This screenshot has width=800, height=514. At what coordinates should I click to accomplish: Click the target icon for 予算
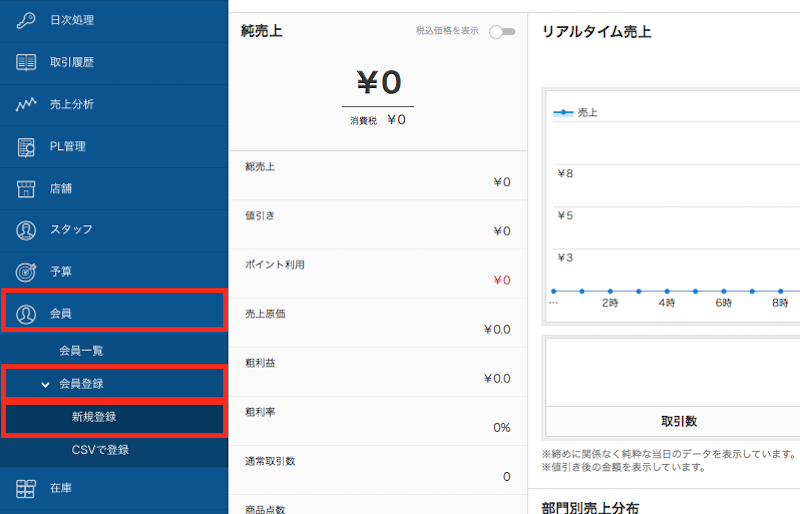click(26, 272)
